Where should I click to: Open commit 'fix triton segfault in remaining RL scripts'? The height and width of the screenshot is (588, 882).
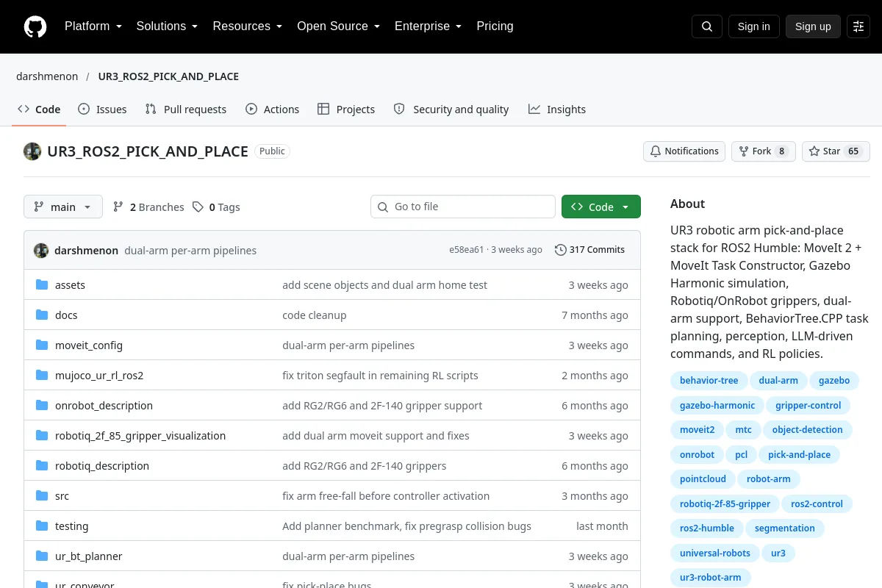(x=380, y=376)
